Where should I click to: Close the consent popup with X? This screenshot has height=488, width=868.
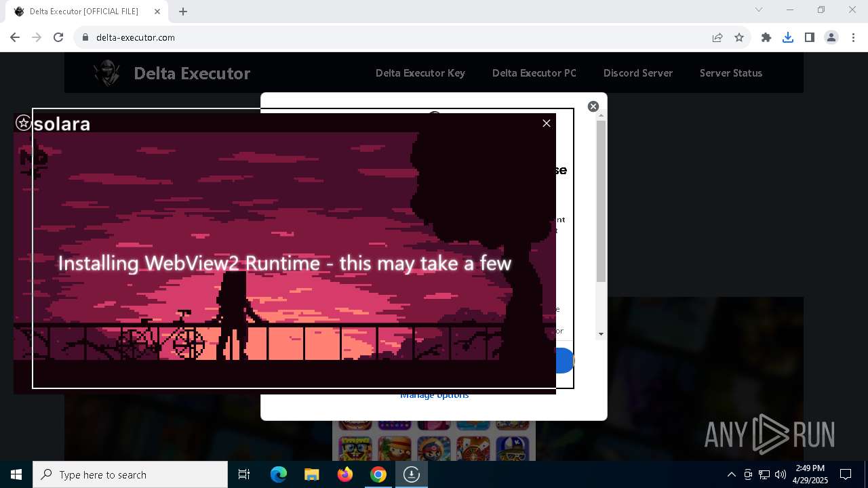tap(593, 106)
